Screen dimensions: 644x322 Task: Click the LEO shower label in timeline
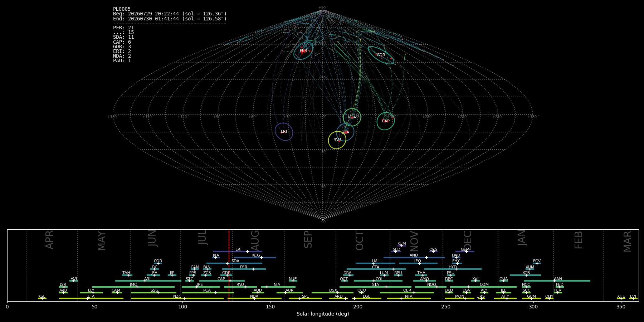tap(417, 261)
